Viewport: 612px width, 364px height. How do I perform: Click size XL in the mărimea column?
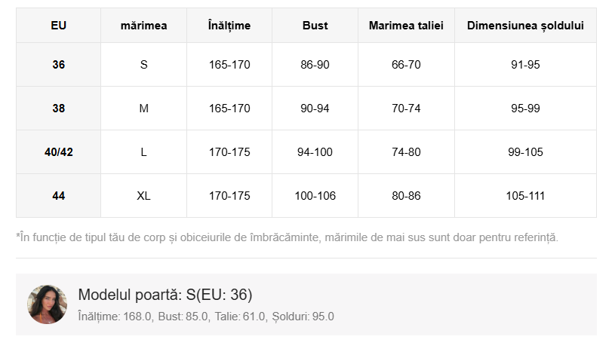tap(143, 196)
